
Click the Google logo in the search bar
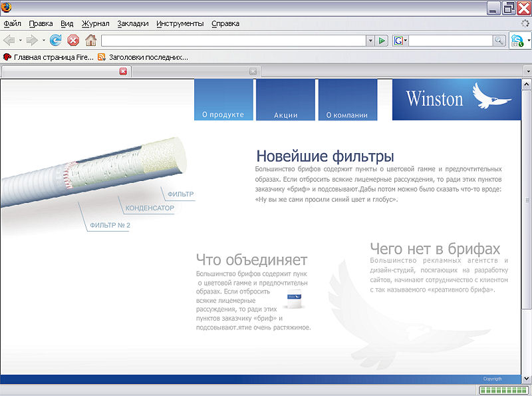tap(398, 40)
